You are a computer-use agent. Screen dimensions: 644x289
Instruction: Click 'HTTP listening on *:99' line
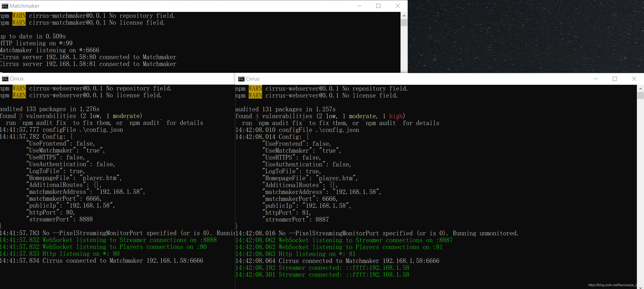click(x=36, y=43)
